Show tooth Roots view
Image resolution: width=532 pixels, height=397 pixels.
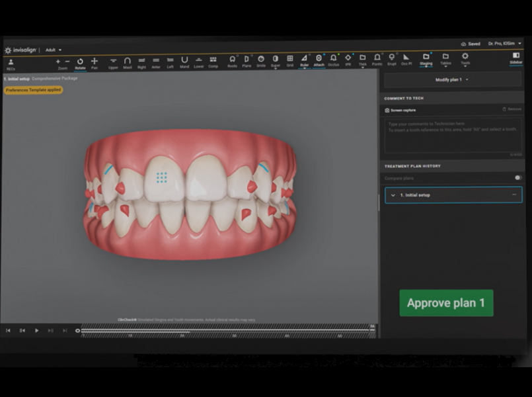[x=232, y=60]
